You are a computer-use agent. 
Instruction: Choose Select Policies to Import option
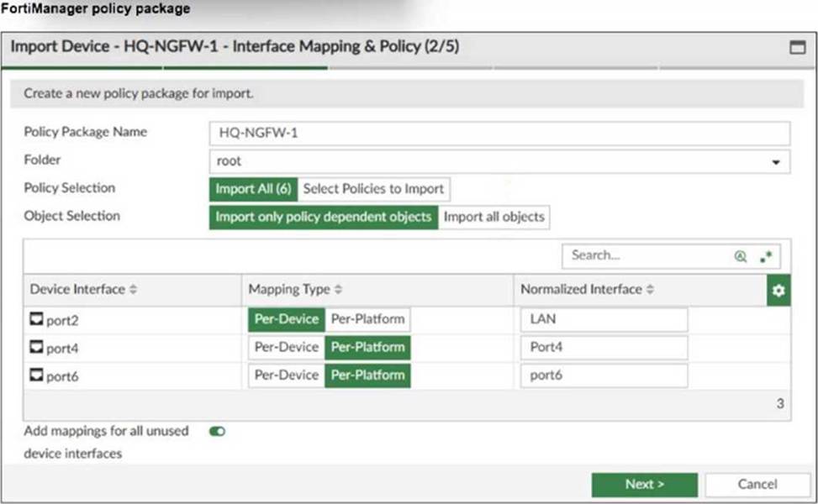373,189
